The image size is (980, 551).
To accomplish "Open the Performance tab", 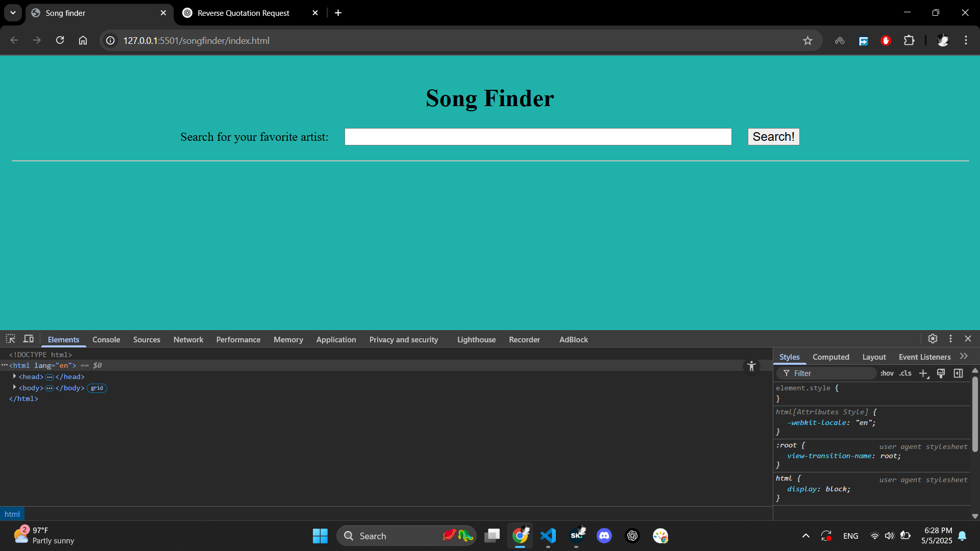I will pyautogui.click(x=238, y=339).
